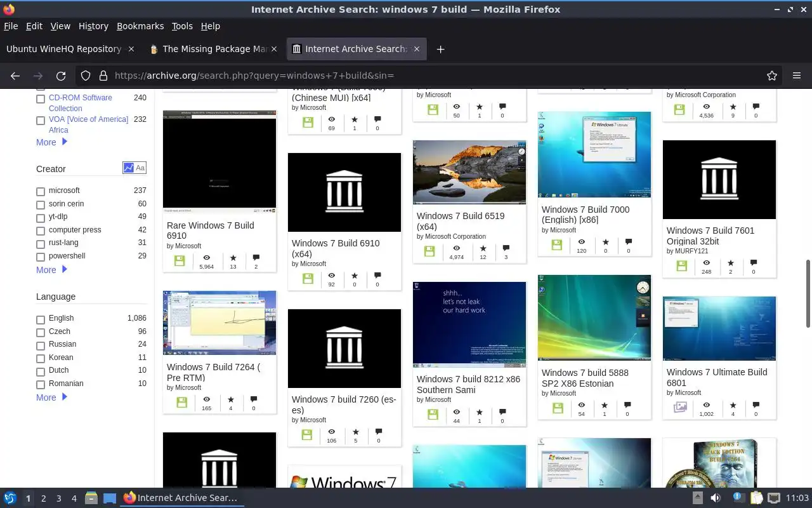Check the rust-lang creator checkbox
Screen dimensions: 812x508
[41, 244]
